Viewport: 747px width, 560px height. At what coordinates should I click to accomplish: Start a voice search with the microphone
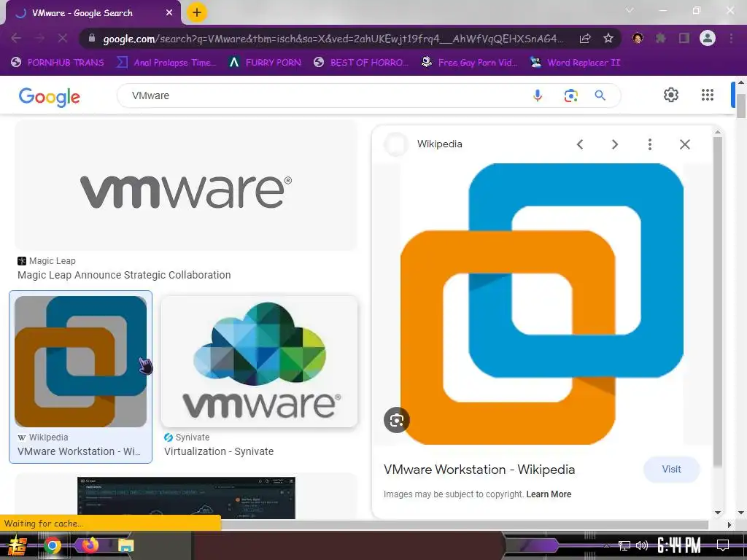538,96
